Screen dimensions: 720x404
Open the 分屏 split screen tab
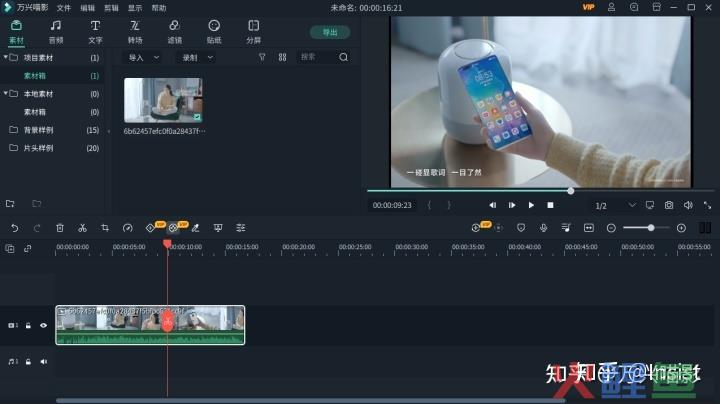(253, 32)
